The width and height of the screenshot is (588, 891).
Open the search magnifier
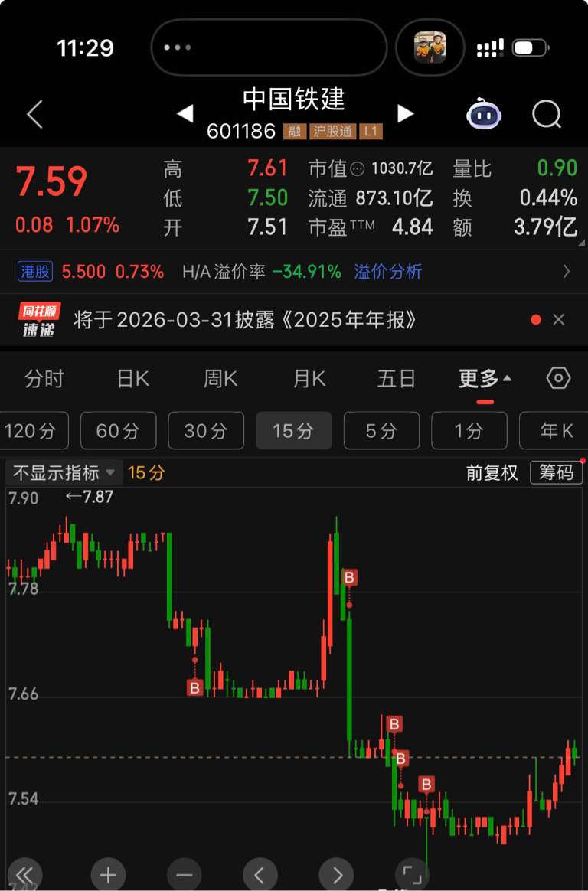point(547,114)
